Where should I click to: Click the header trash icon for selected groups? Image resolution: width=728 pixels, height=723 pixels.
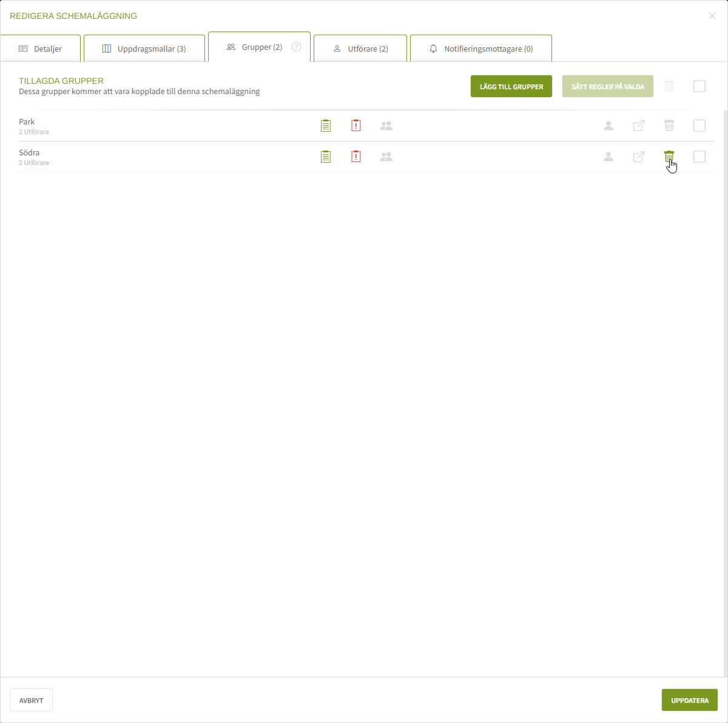669,86
